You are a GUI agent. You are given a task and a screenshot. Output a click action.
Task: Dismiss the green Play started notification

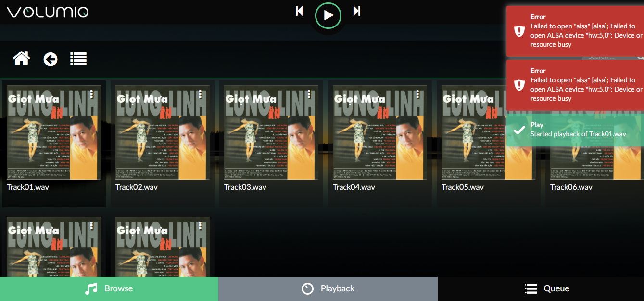(x=575, y=130)
